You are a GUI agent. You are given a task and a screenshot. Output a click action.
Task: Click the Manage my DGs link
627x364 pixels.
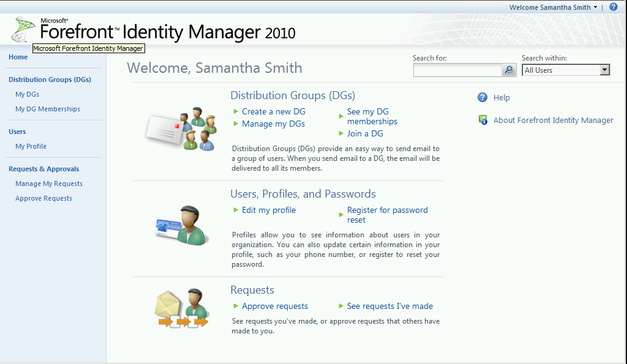273,124
